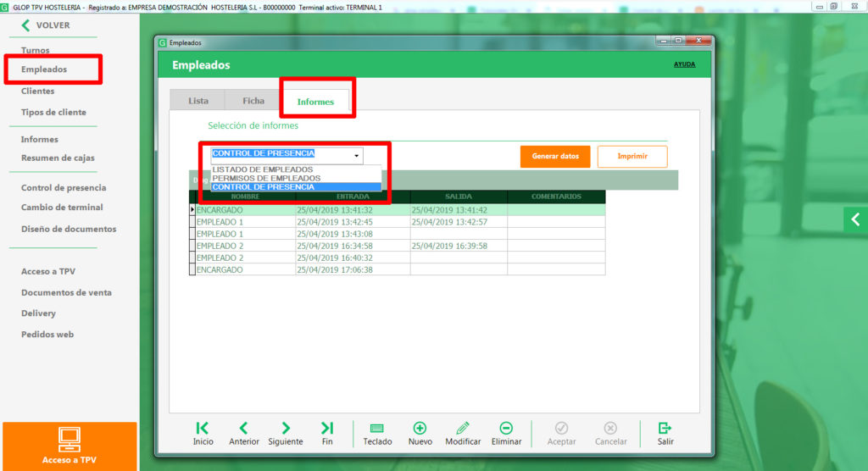
Task: Expand the green side panel arrow
Action: [854, 219]
